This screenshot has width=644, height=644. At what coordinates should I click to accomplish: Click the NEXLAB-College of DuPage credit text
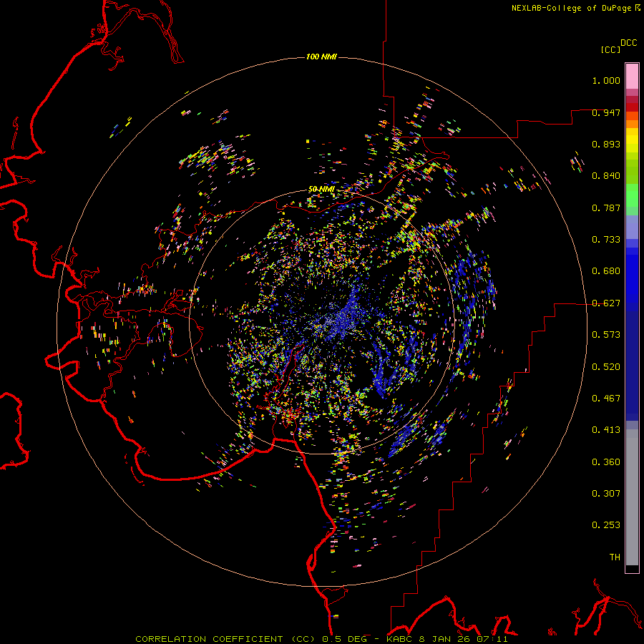click(571, 8)
